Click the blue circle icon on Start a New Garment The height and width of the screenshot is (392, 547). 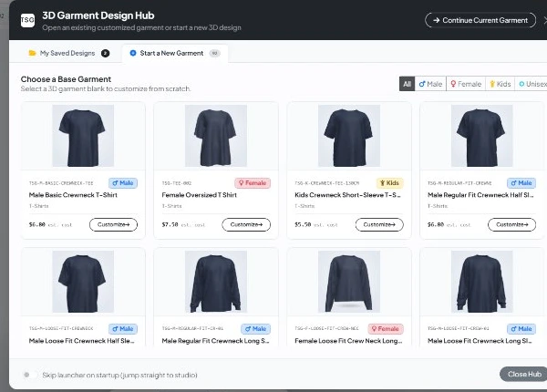[x=133, y=53]
